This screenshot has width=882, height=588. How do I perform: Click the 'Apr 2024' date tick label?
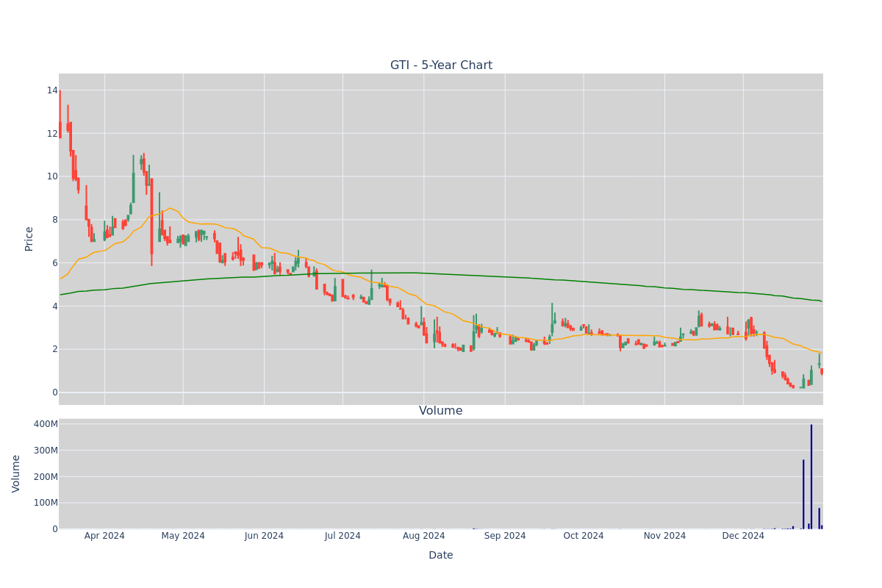[x=104, y=536]
